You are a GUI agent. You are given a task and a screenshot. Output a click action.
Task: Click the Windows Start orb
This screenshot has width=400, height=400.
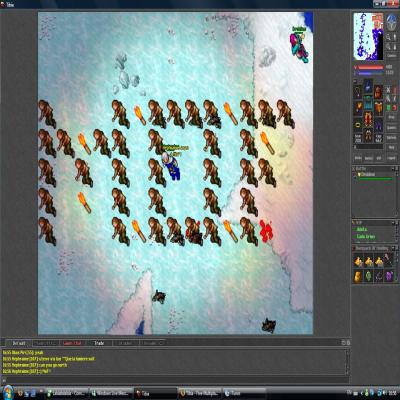8,393
